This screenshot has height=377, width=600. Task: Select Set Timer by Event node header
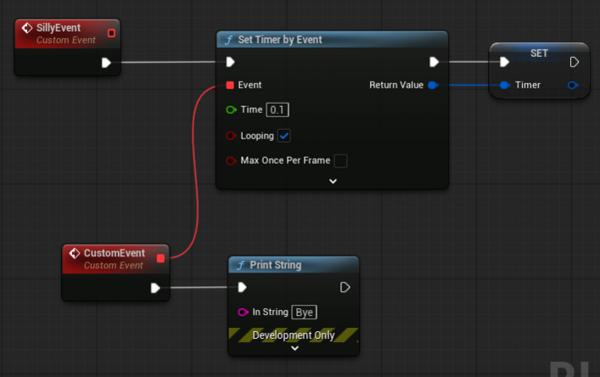[x=332, y=40]
